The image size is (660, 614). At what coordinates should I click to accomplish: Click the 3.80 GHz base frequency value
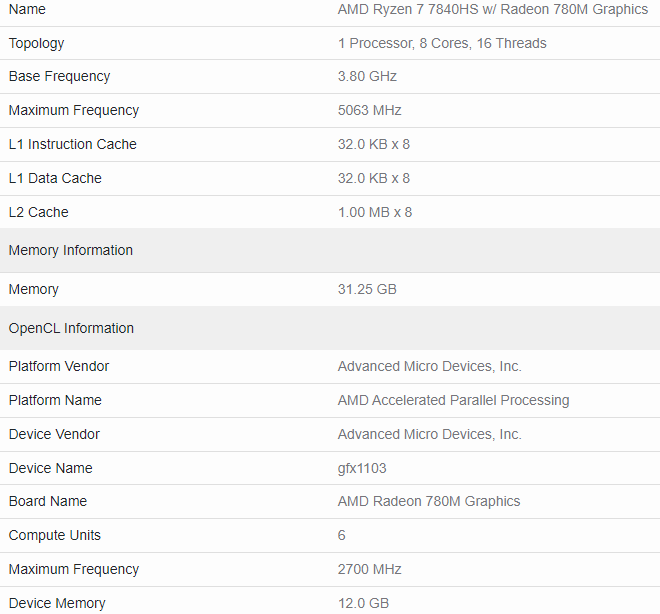[369, 77]
